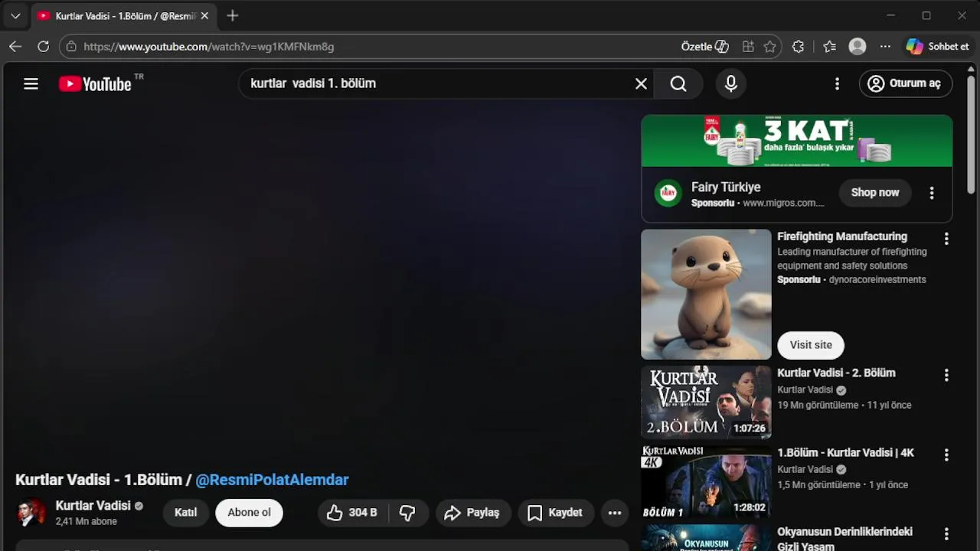Play the 4K 1.Bölüm thumbnail
Image resolution: width=980 pixels, height=551 pixels.
tap(706, 481)
